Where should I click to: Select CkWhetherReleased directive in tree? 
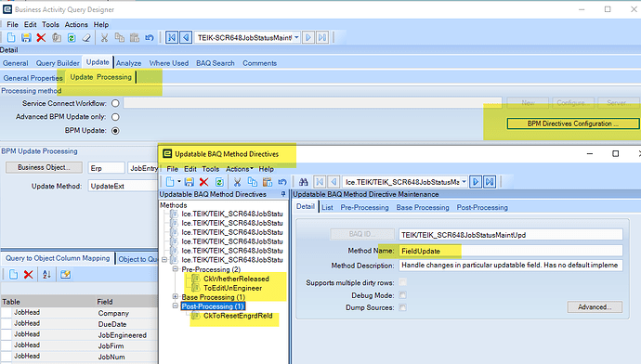236,279
